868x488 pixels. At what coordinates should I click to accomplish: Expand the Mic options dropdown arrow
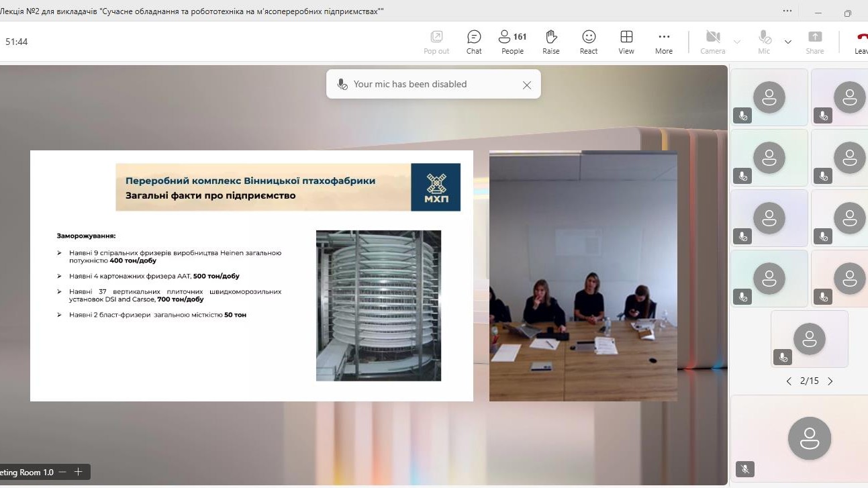coord(788,42)
